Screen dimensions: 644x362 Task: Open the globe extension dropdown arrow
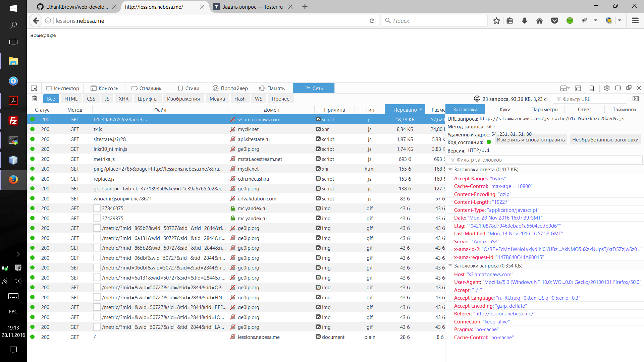tap(620, 21)
